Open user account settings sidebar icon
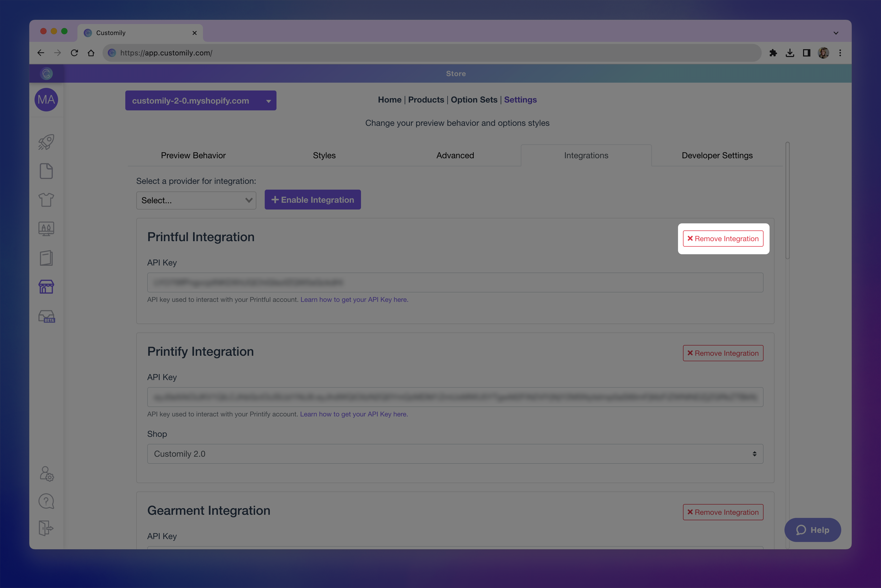 pos(47,474)
